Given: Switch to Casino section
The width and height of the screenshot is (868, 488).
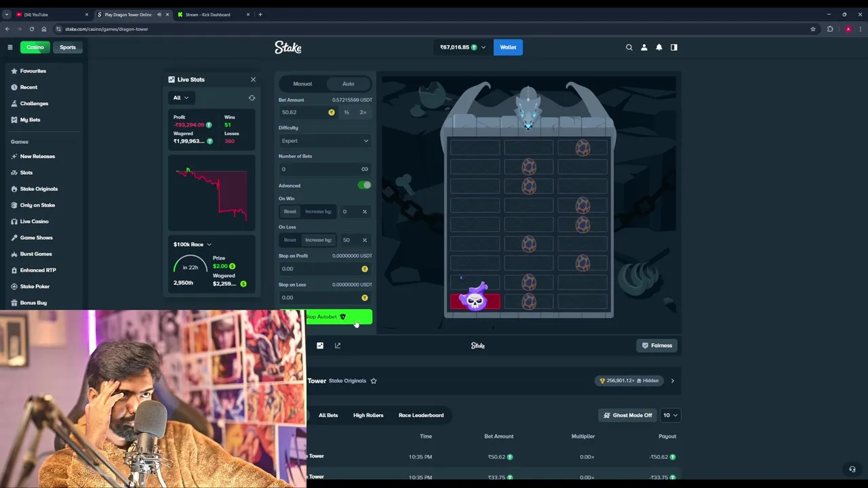Looking at the screenshot, I should 35,47.
